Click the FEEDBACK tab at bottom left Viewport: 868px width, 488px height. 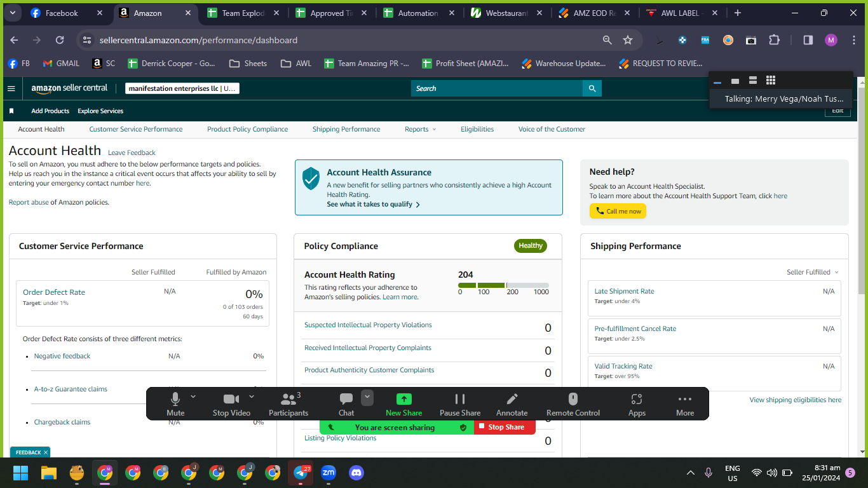(29, 452)
